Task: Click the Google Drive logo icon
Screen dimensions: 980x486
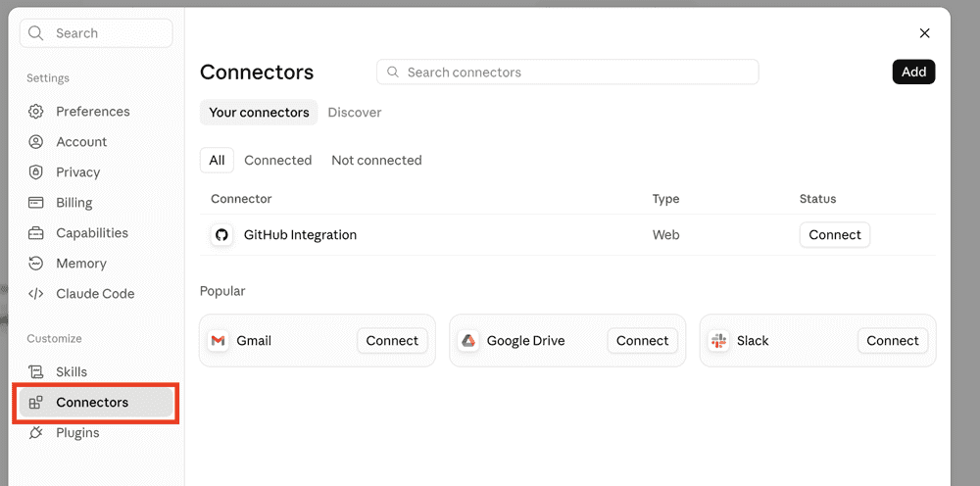Action: pos(468,340)
